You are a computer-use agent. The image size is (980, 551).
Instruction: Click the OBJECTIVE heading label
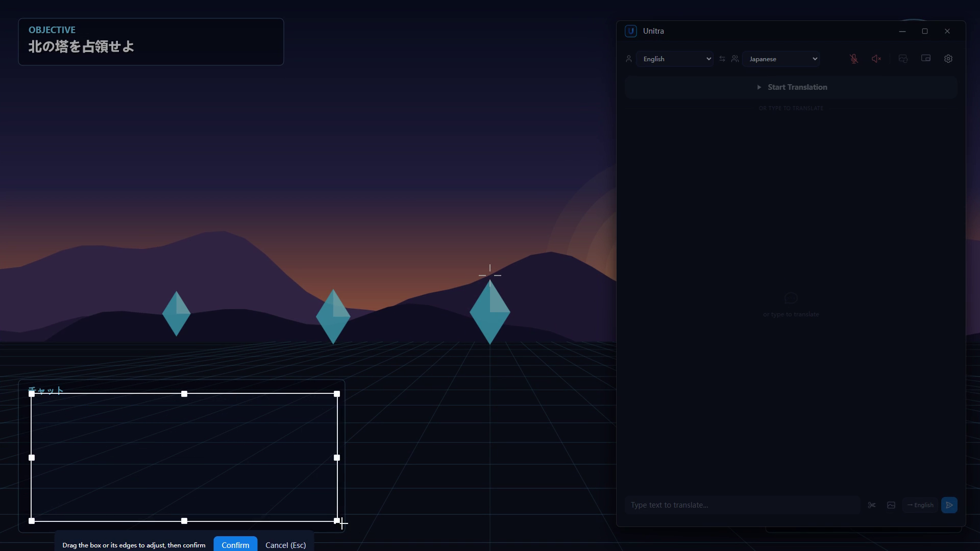52,30
